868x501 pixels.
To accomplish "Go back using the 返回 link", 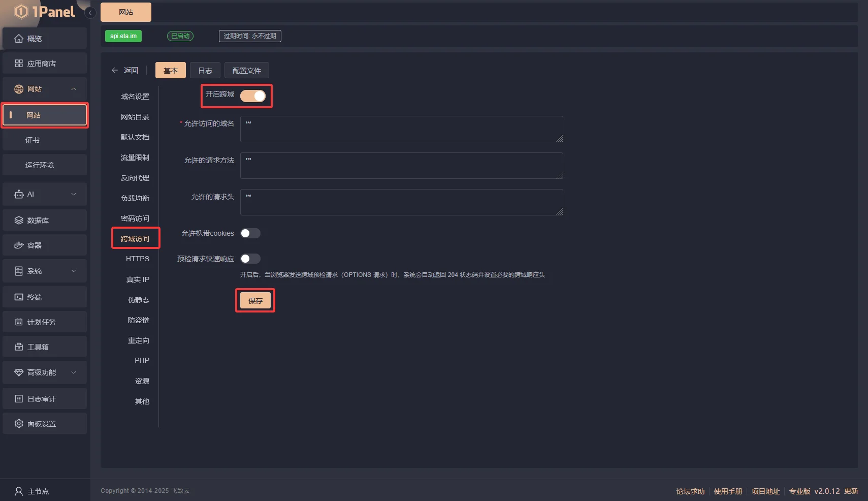I will coord(125,71).
